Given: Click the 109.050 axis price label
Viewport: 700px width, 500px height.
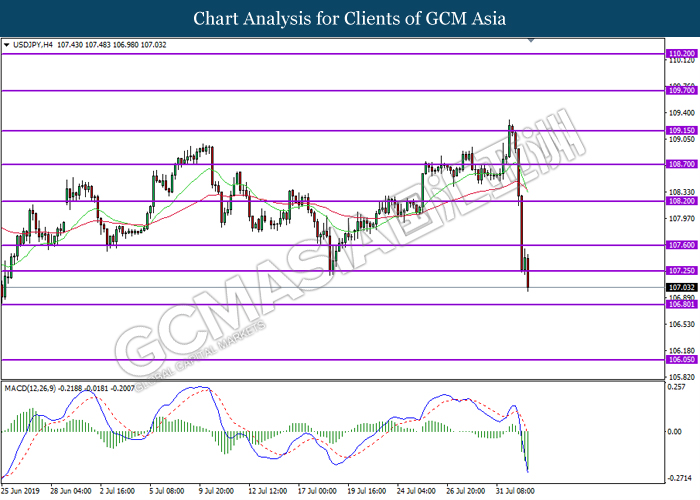Looking at the screenshot, I should [x=682, y=139].
